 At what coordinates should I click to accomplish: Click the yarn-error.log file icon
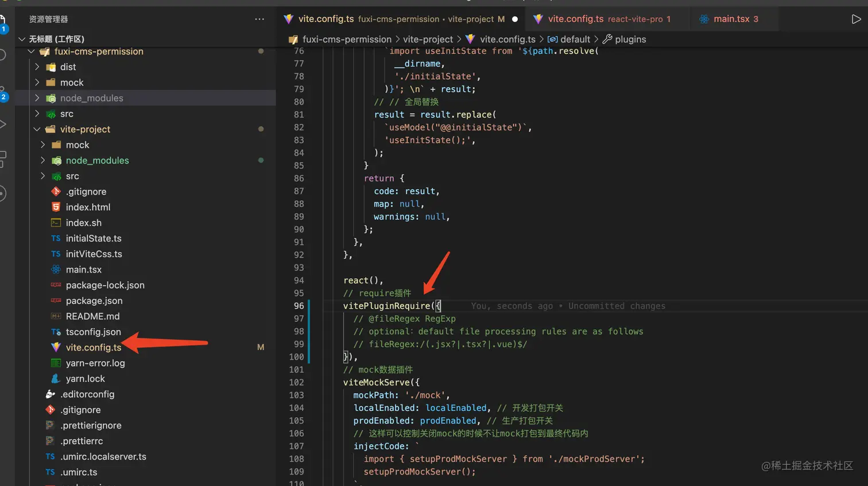(x=56, y=363)
